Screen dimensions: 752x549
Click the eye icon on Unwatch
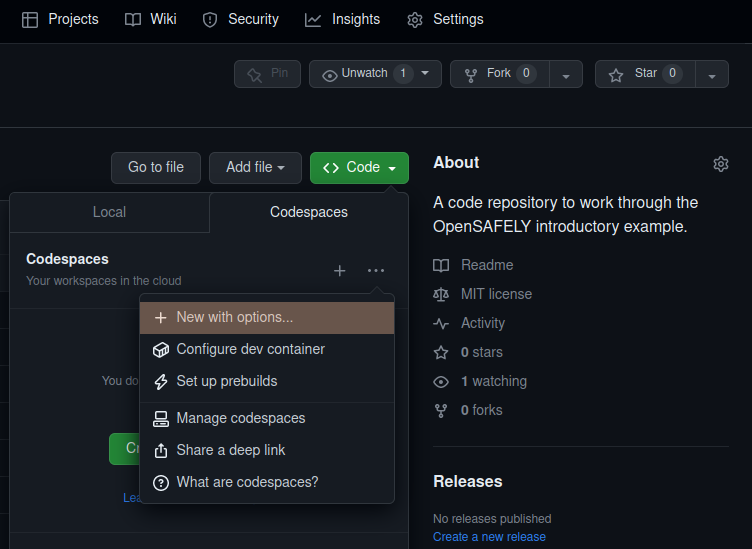tap(329, 75)
